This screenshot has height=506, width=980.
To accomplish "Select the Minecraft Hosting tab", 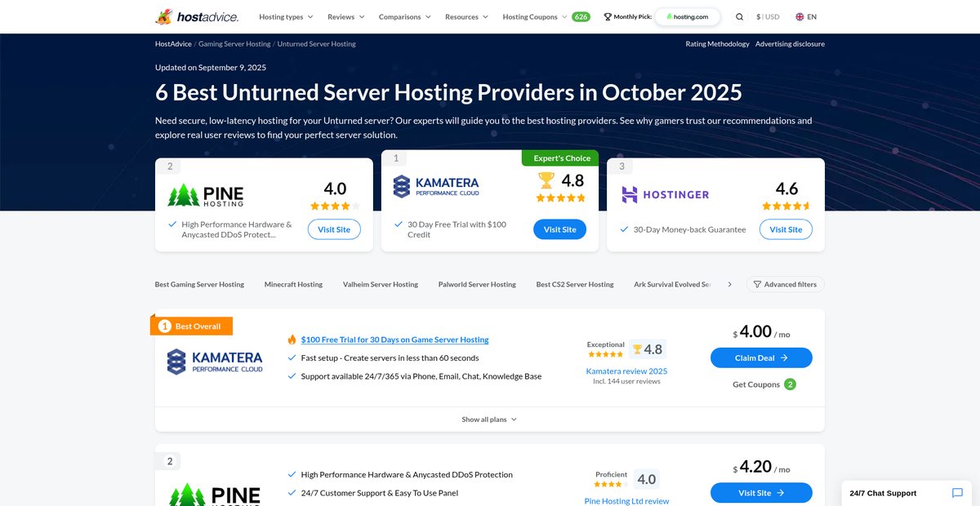I will (293, 284).
